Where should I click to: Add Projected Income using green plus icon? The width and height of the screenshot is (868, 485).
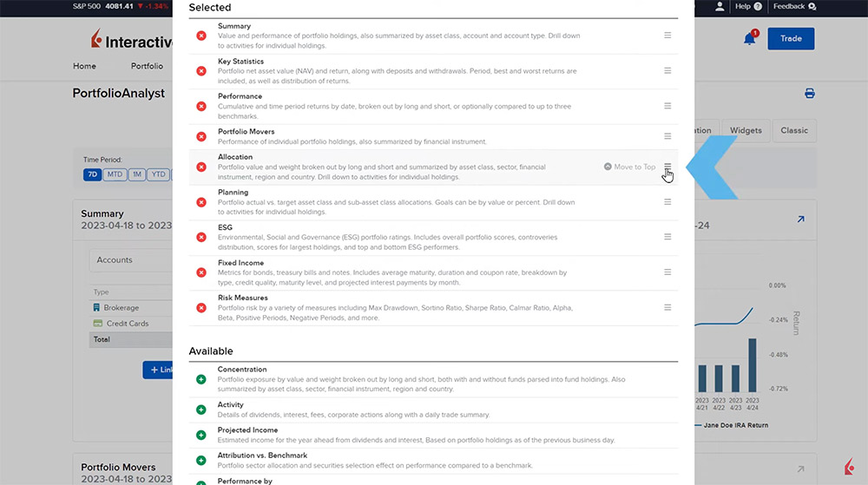point(201,435)
